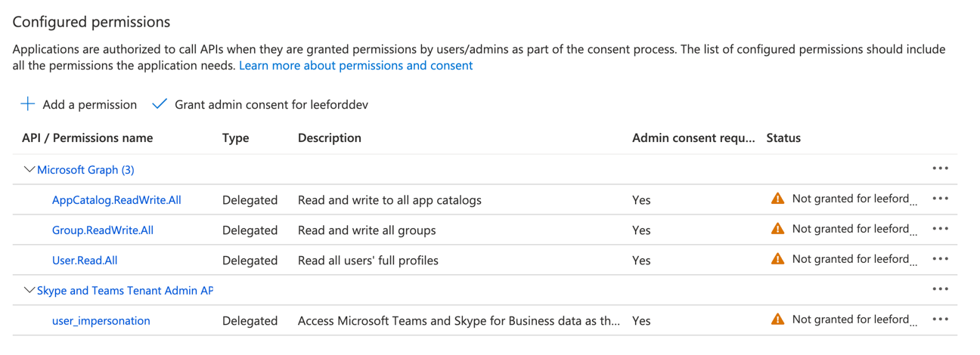Click the Description column header

tap(330, 138)
